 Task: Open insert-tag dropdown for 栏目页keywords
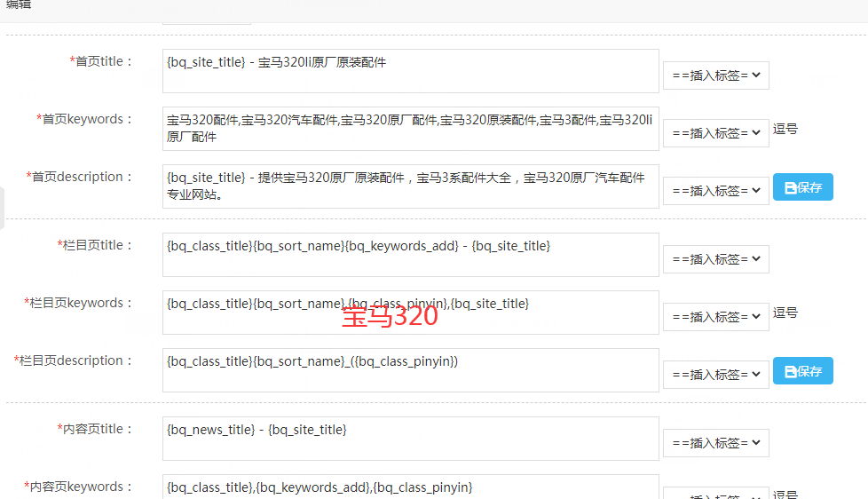(x=715, y=317)
